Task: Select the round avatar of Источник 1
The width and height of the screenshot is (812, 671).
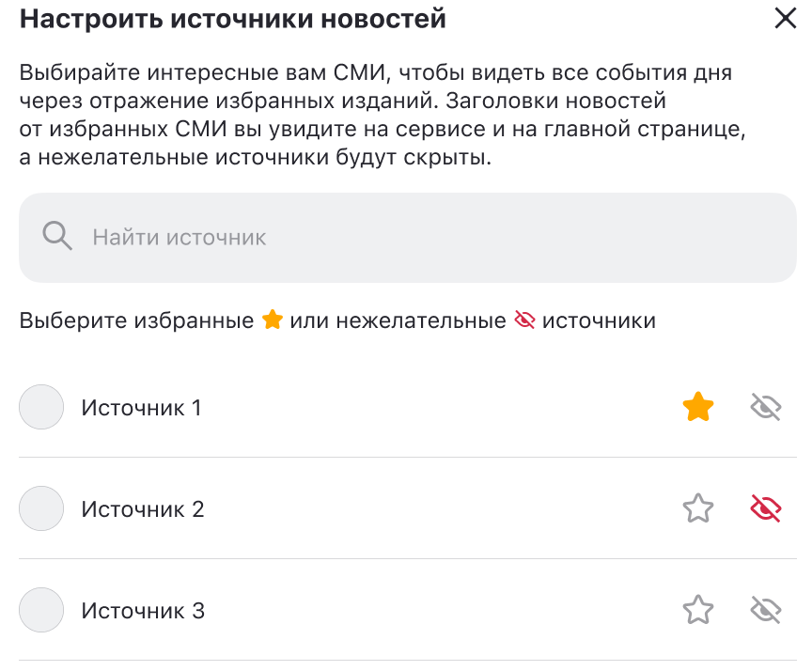Action: click(41, 407)
